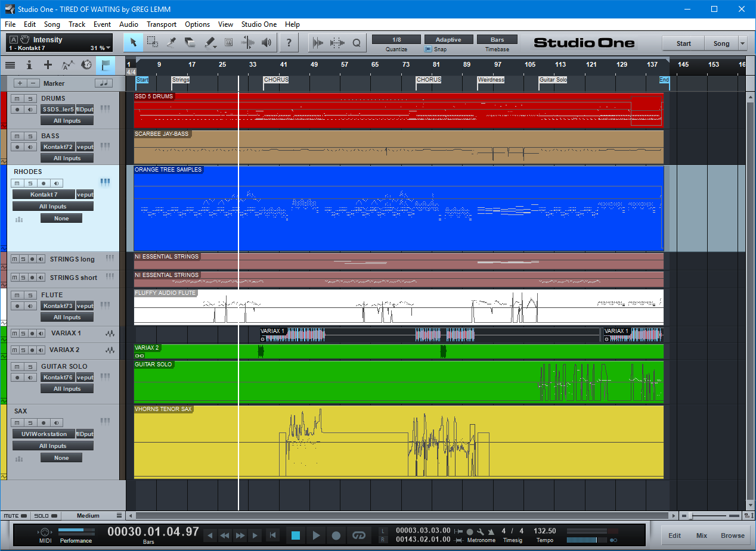Open the tempo track clock icon
The width and height of the screenshot is (756, 551).
pos(86,65)
